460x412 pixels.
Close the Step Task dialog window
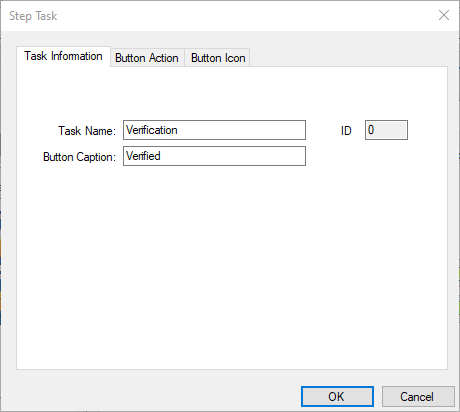coord(444,15)
